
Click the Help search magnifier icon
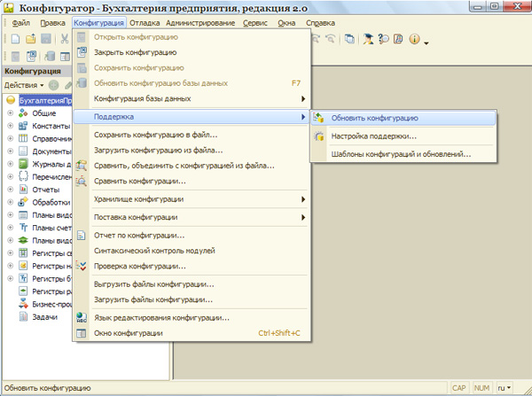pos(383,39)
